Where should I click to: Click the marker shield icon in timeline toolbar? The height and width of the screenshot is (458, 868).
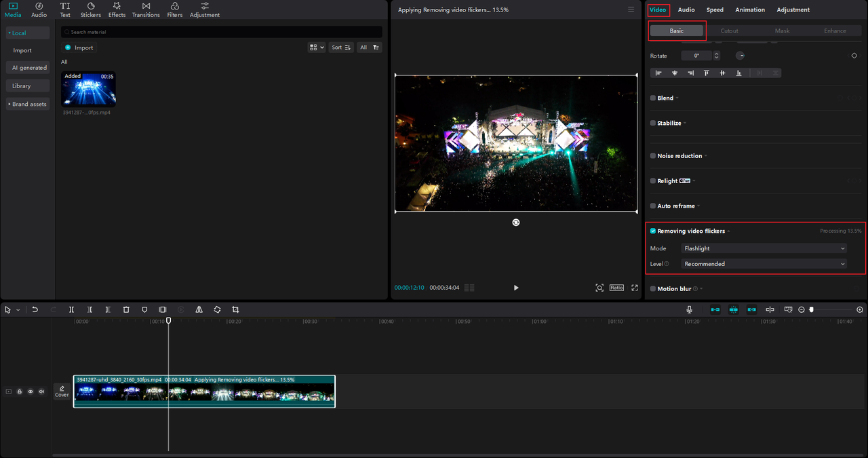(144, 309)
